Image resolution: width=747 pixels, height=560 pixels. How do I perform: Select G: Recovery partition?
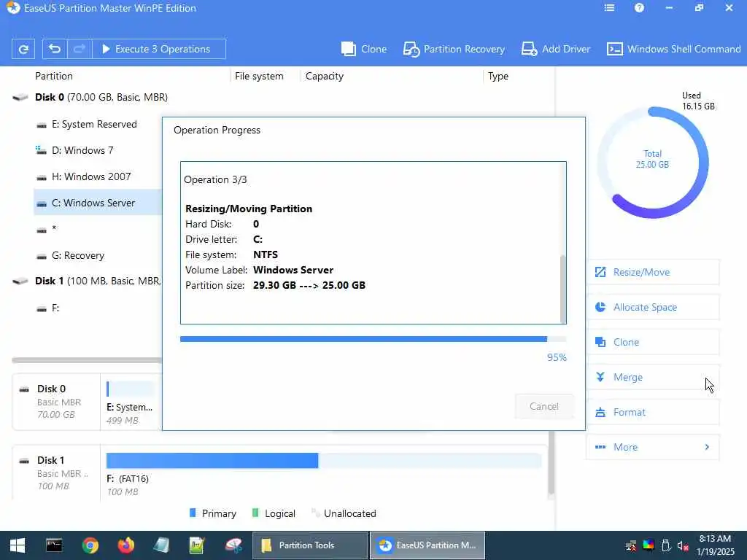click(77, 256)
